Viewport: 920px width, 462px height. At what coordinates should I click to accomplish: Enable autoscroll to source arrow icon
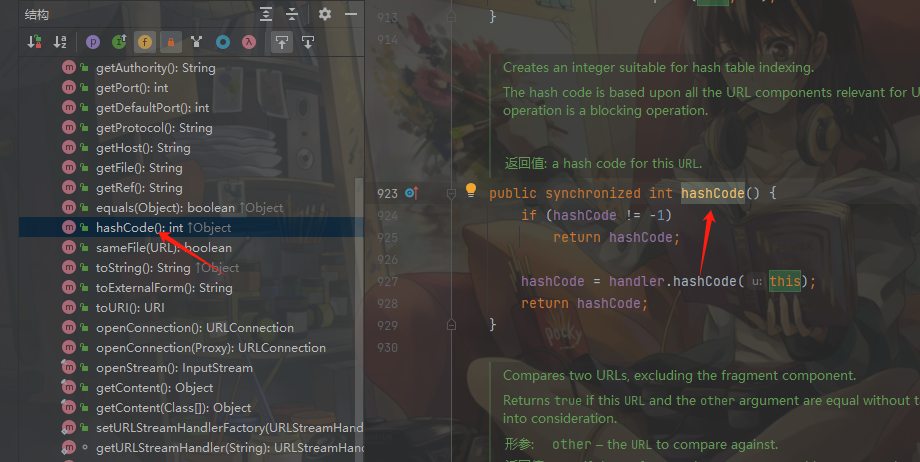[282, 42]
